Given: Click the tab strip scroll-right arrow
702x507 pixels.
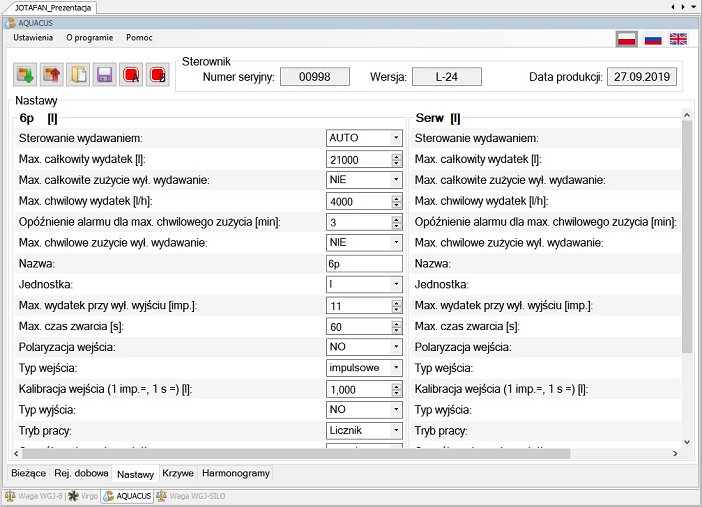Looking at the screenshot, I should 683,7.
